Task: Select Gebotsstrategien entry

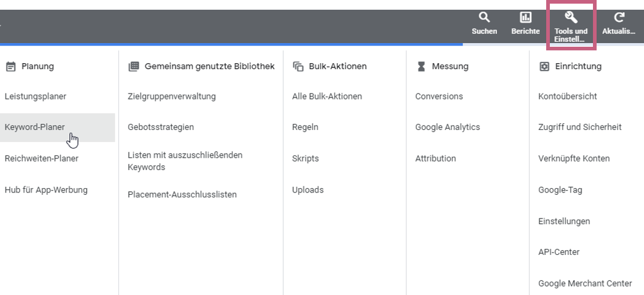Action: coord(160,127)
